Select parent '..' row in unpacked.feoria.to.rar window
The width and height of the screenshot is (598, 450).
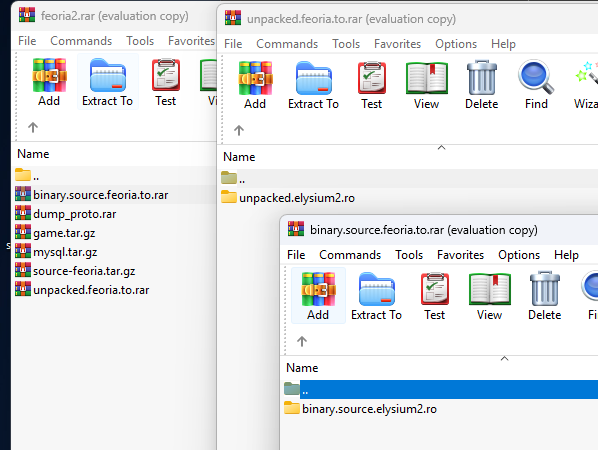coord(409,178)
